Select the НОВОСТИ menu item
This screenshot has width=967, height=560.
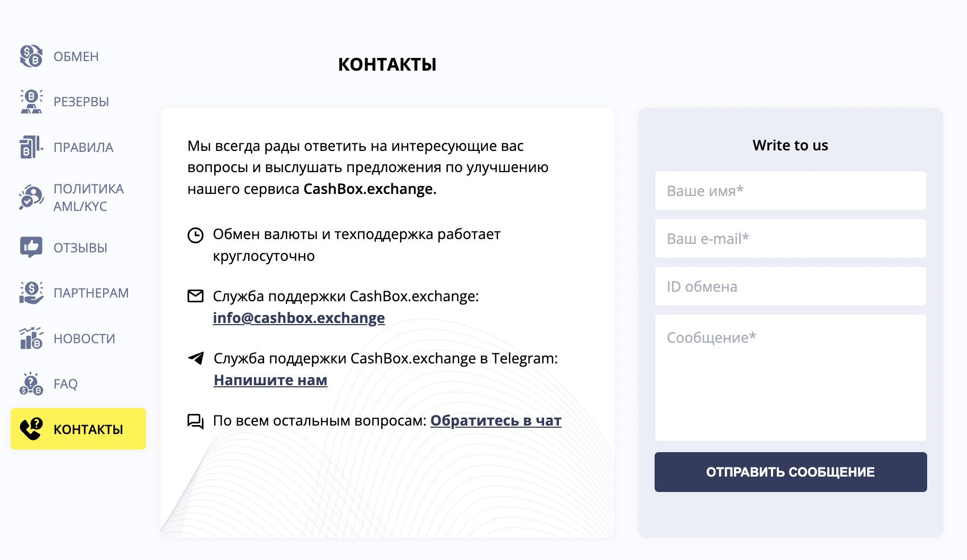[84, 339]
